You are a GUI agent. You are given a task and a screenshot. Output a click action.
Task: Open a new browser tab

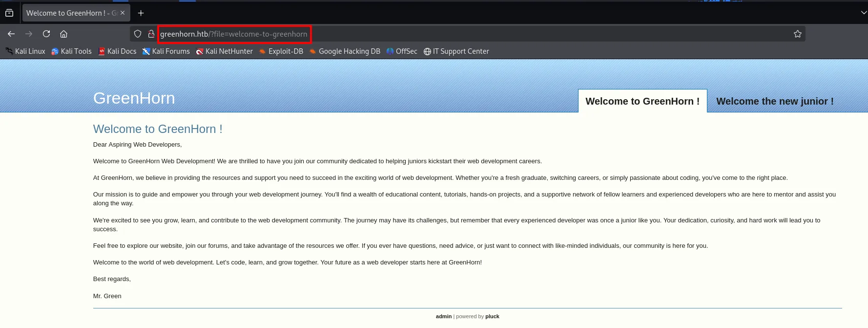(x=141, y=13)
